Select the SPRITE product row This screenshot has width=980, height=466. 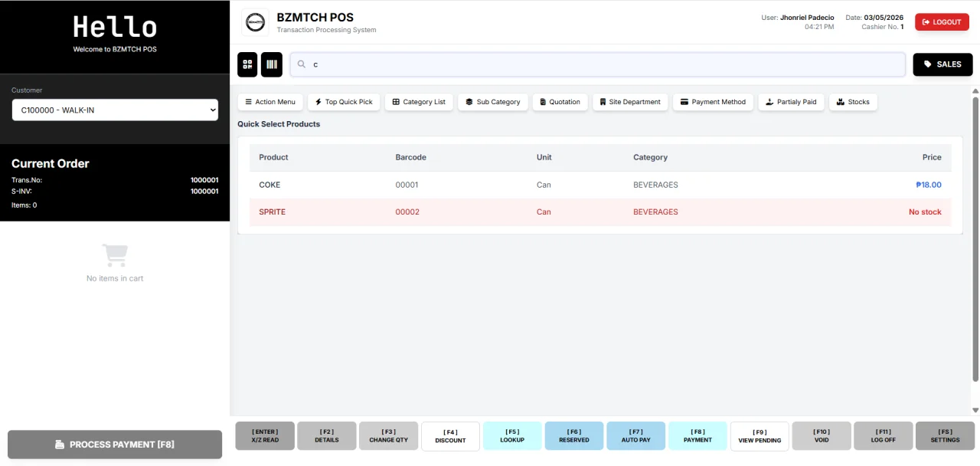coord(600,212)
